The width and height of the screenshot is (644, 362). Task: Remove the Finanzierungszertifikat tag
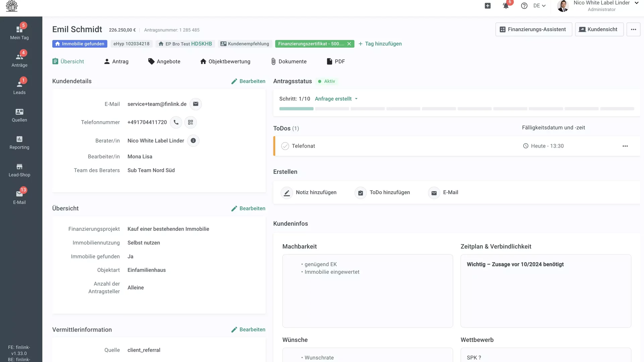(x=349, y=44)
